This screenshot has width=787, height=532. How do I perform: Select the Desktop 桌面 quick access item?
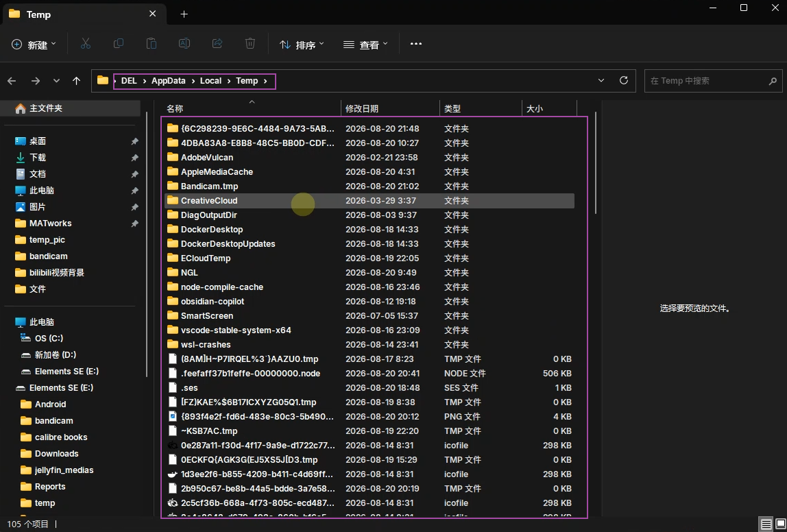tap(38, 141)
